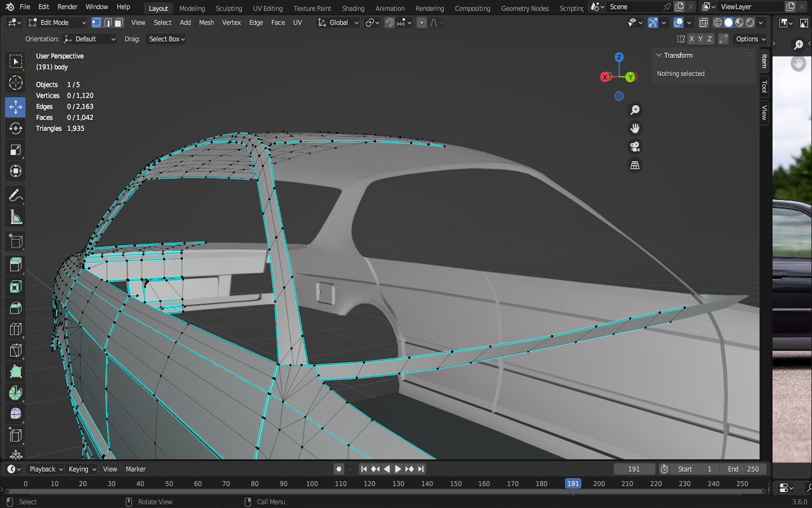The image size is (812, 508).
Task: Switch to solid viewport shading
Action: (x=729, y=23)
